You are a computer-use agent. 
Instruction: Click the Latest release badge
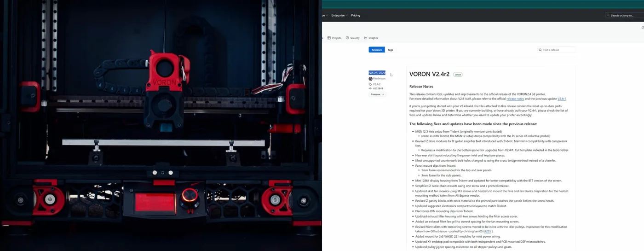point(458,74)
